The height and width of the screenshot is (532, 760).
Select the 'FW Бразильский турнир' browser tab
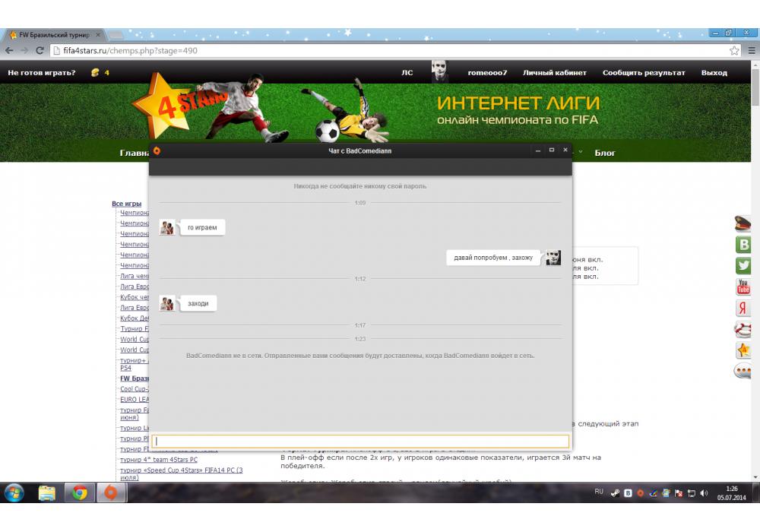(x=54, y=35)
